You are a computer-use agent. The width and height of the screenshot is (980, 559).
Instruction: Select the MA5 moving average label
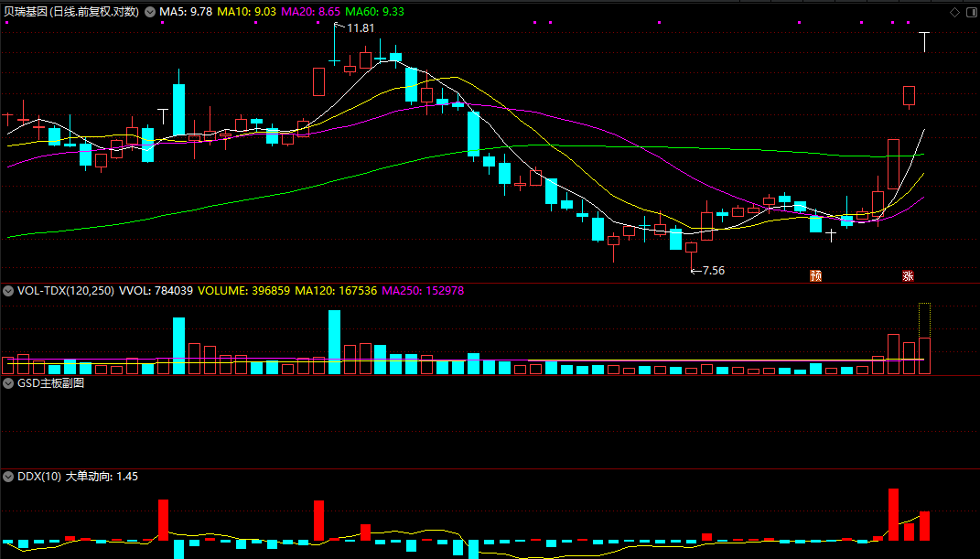(187, 12)
